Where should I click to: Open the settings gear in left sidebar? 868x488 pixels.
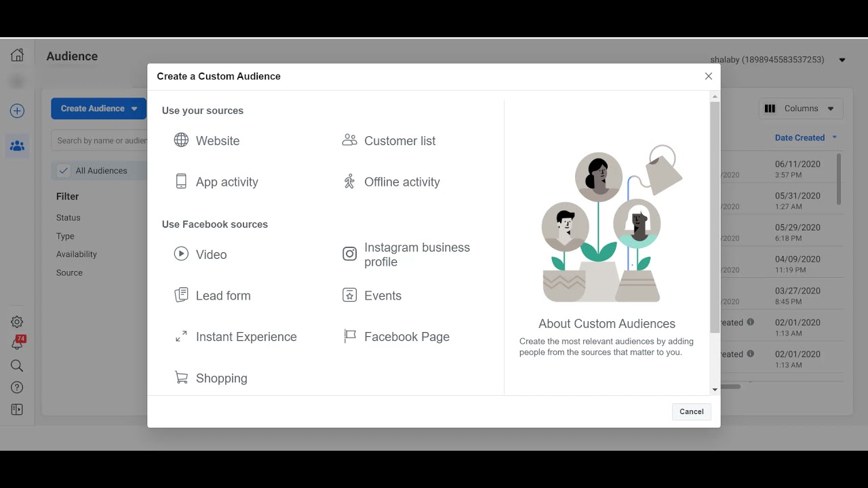(17, 322)
